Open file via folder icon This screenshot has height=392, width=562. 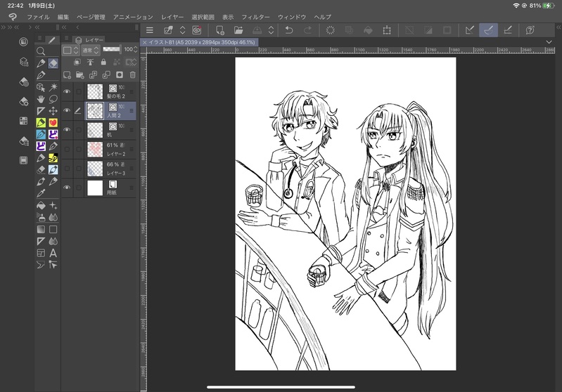pos(238,30)
